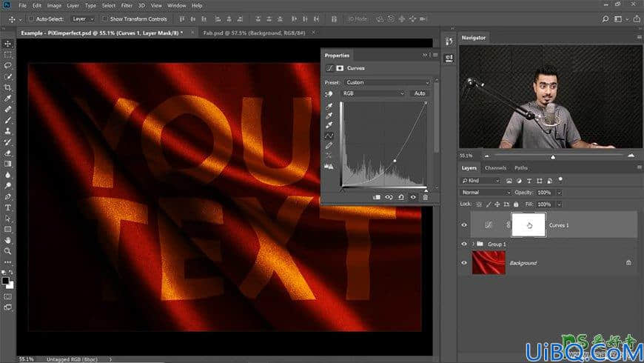The width and height of the screenshot is (644, 363).
Task: Switch to the Paths tab
Action: (x=521, y=167)
